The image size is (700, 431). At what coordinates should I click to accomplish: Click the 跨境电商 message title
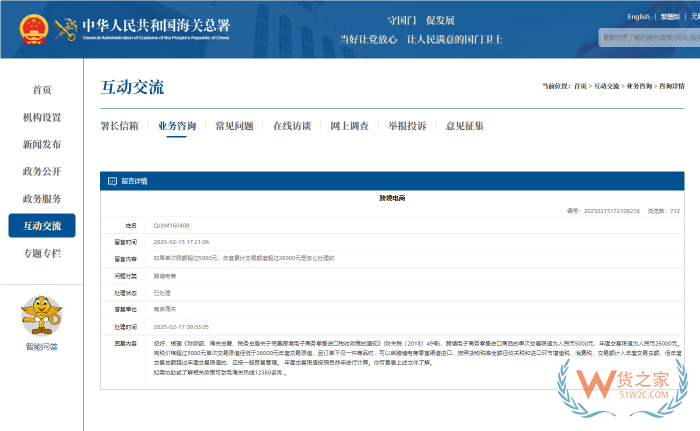click(x=392, y=198)
